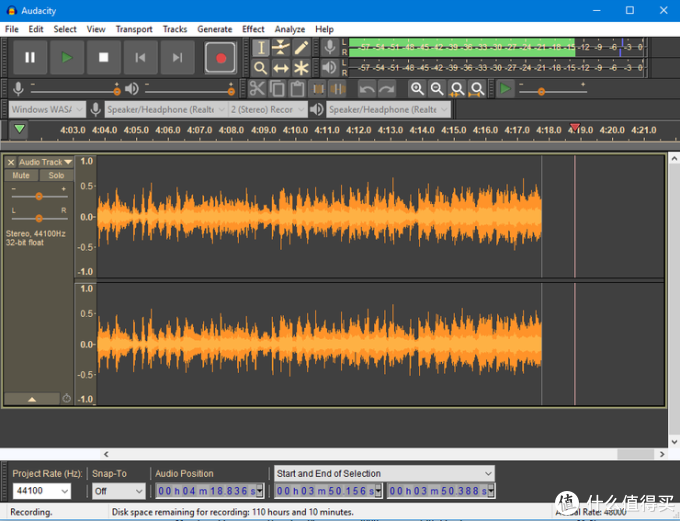Open the View menu
The height and width of the screenshot is (521, 680).
coord(96,29)
